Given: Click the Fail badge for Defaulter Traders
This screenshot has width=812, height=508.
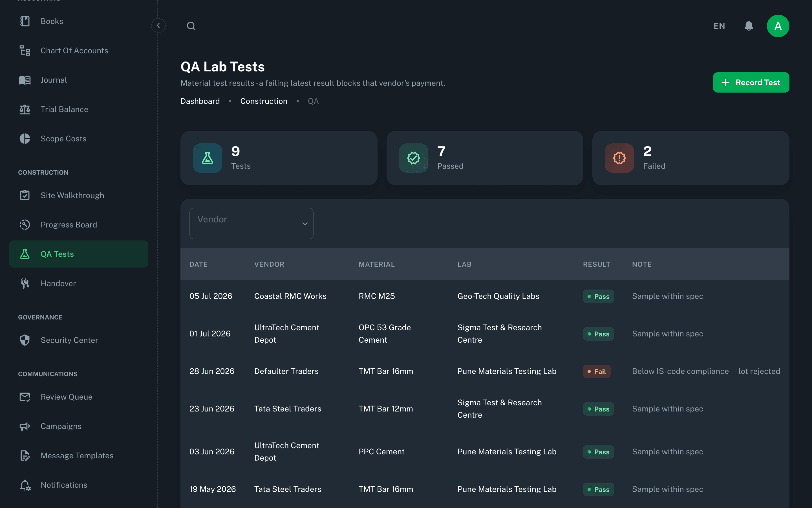Looking at the screenshot, I should click(x=597, y=371).
